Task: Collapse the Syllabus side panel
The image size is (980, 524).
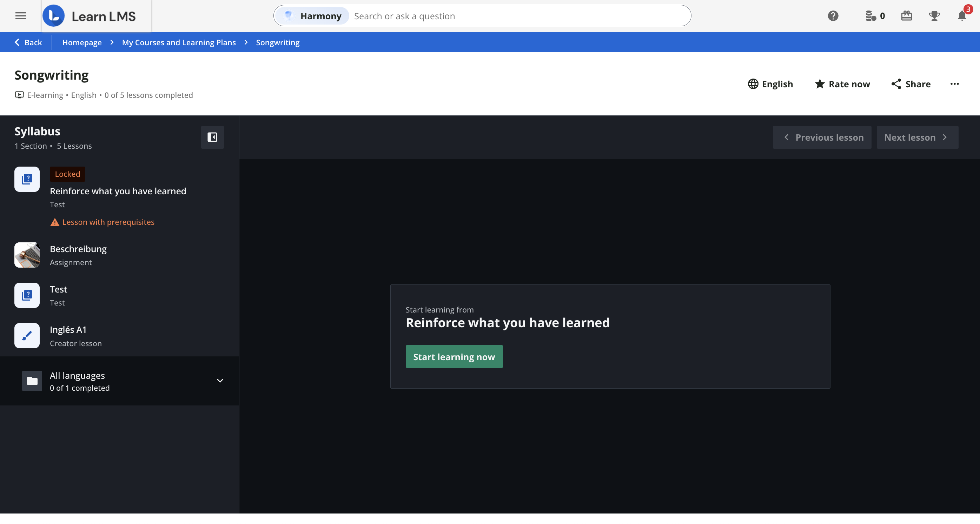Action: click(x=212, y=137)
